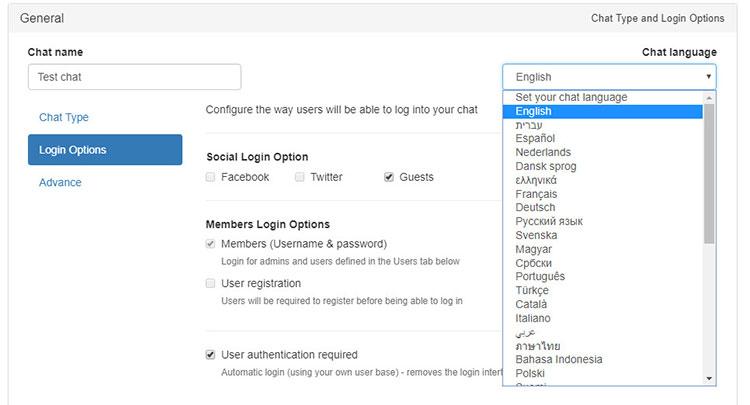Screen dimensions: 750x405
Task: Uncheck the Guests login checkbox
Action: pos(389,177)
